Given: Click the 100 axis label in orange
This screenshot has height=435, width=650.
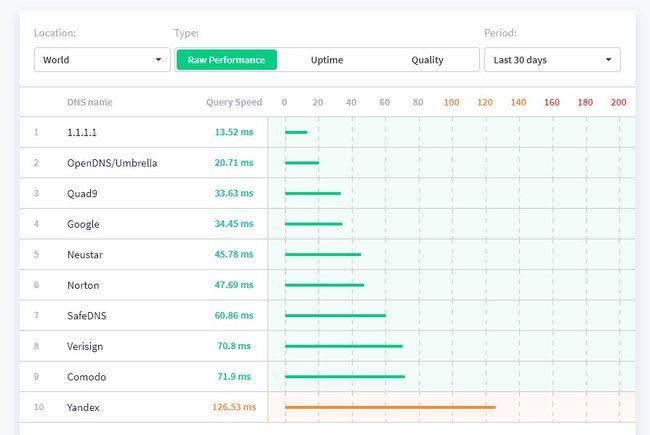Looking at the screenshot, I should tap(451, 102).
